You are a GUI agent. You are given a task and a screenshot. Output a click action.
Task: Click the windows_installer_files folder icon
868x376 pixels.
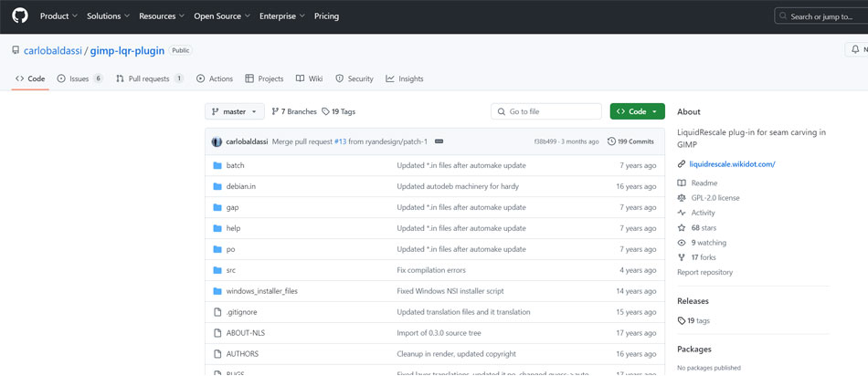click(217, 291)
